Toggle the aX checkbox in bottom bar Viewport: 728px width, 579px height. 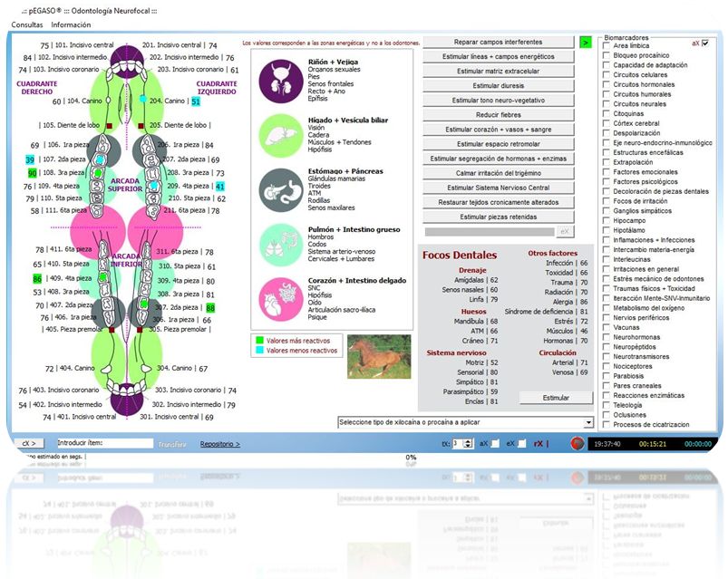(495, 443)
